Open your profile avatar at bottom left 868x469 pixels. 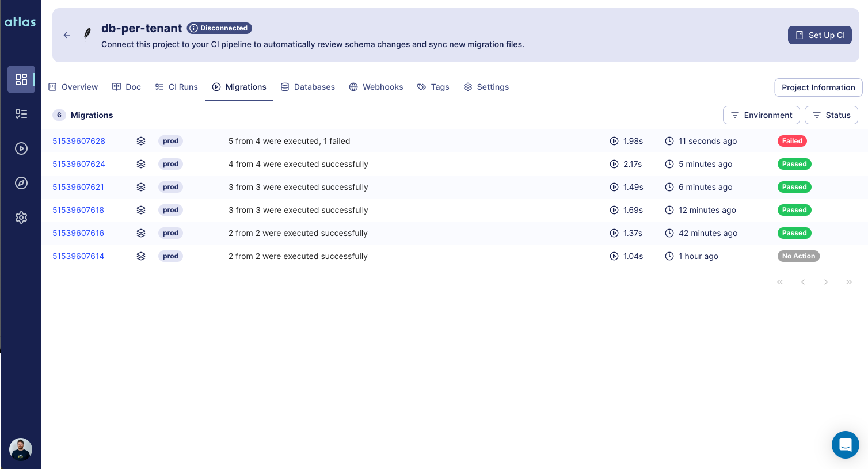point(21,449)
